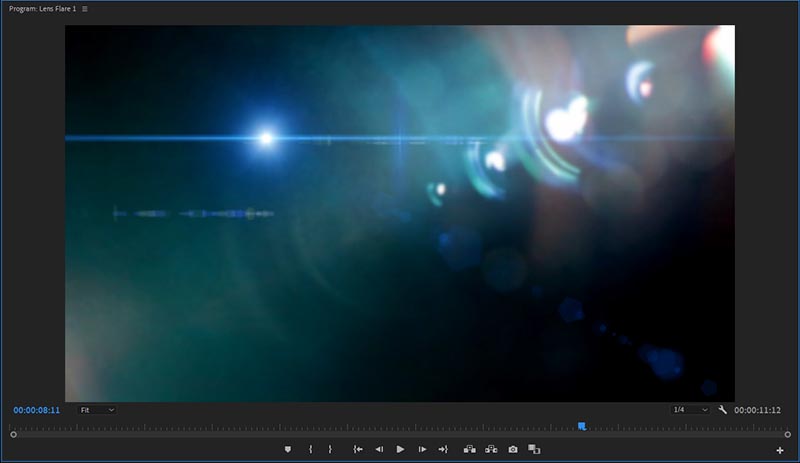Viewport: 800px width, 463px height.
Task: Open the 1/4 playback resolution dropdown
Action: [x=690, y=409]
